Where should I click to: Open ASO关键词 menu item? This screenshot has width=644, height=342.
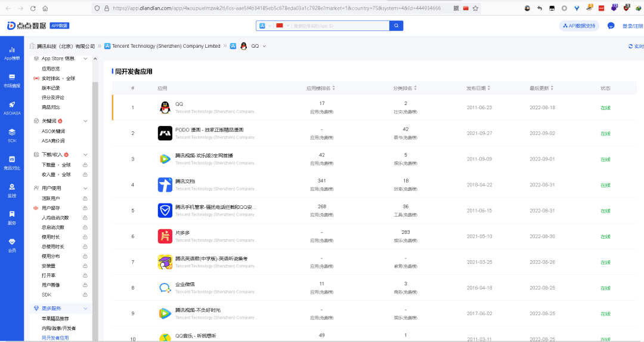[x=54, y=131]
